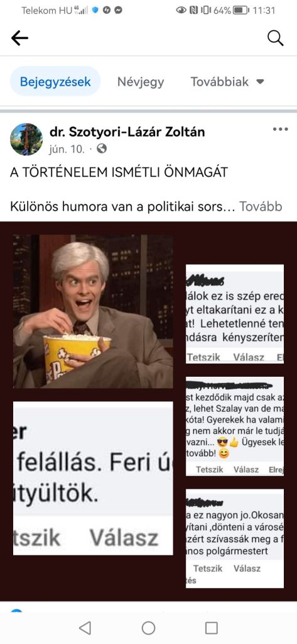Click the profile avatar of dr. Szotyori-Lázár Zoltán
Viewport: 297px width, 644px height.
click(26, 139)
